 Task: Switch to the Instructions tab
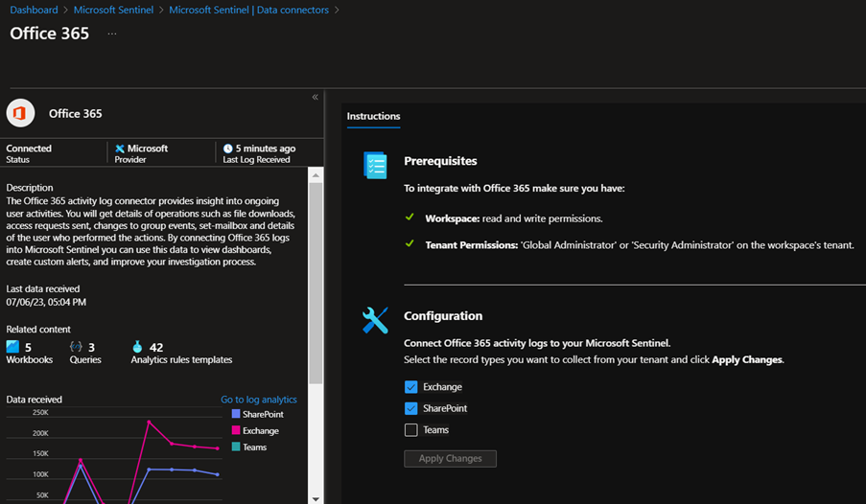(x=373, y=117)
